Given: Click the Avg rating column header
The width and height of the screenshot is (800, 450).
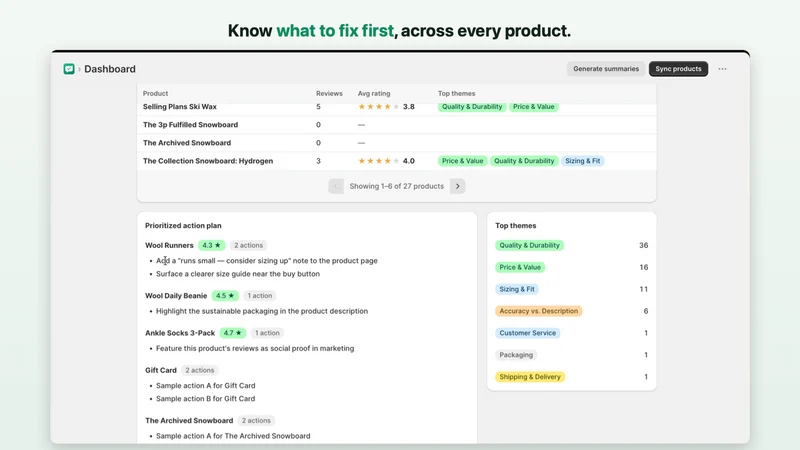Looking at the screenshot, I should (x=374, y=93).
